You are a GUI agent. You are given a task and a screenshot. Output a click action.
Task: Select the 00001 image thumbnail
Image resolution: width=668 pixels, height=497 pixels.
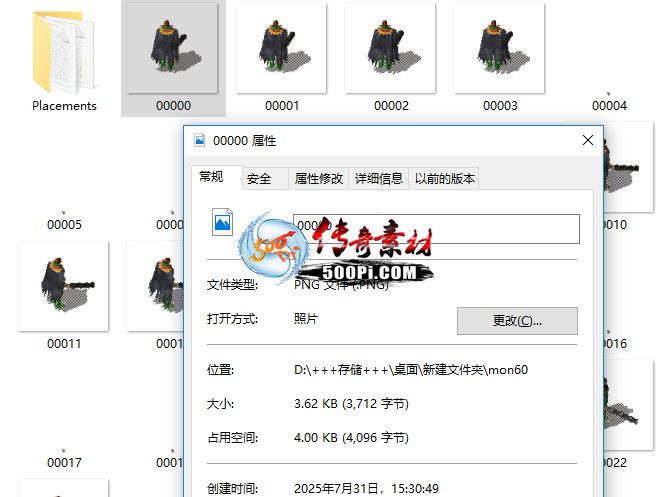[x=281, y=48]
